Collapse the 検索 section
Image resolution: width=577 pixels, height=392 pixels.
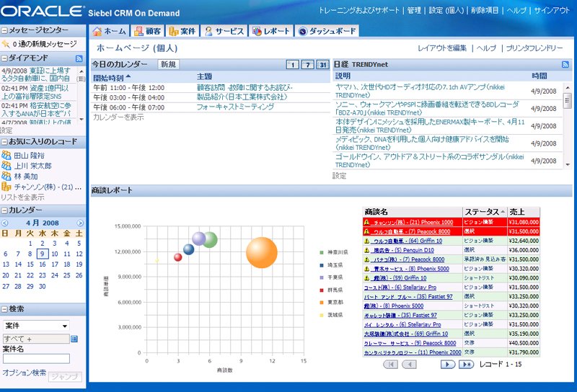pyautogui.click(x=4, y=309)
